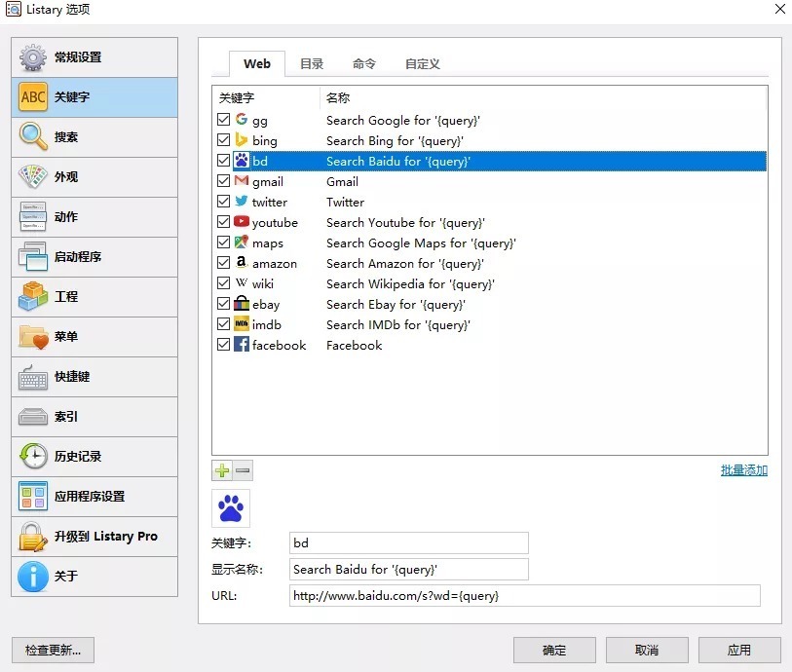The image size is (792, 672).
Task: Click the green plus add keyword icon
Action: pyautogui.click(x=222, y=471)
